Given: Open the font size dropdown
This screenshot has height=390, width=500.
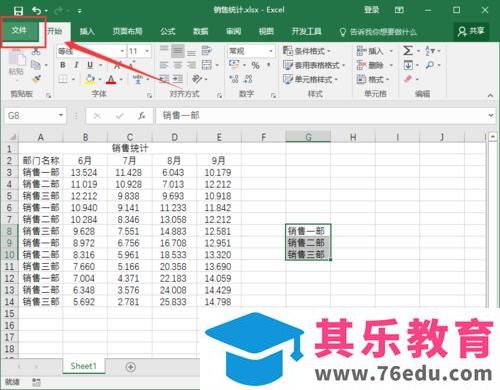Looking at the screenshot, I should (x=147, y=51).
